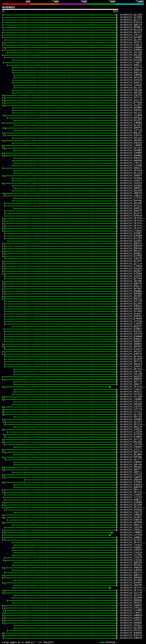Click the ~40% legend label
This screenshot has width=146, height=644.
tap(55, 2)
